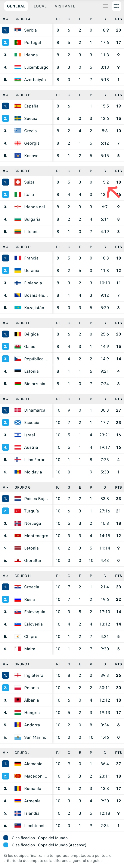Image resolution: width=124 pixels, height=868 pixels.
Task: Open the Dinamarca flag icon
Action: click(18, 410)
